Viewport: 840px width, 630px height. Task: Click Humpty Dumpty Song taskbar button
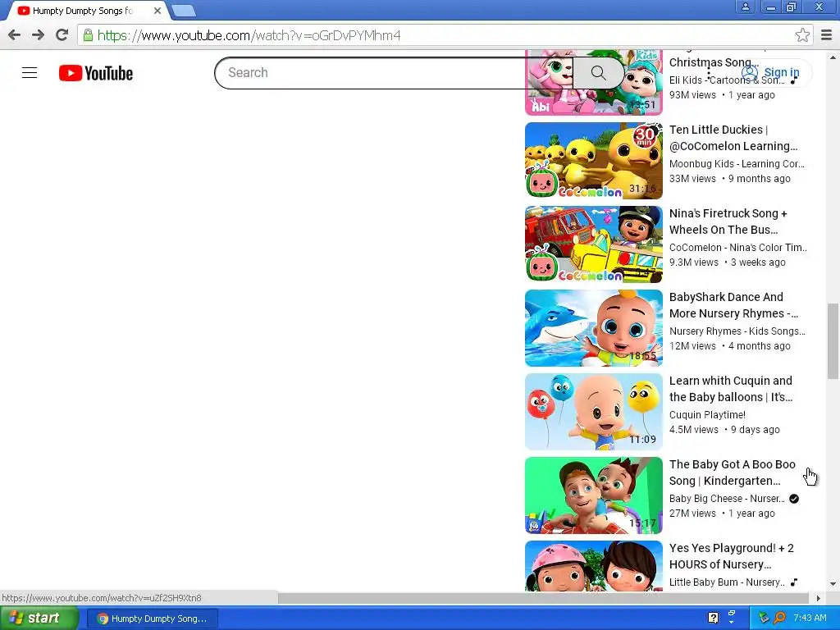pyautogui.click(x=153, y=619)
